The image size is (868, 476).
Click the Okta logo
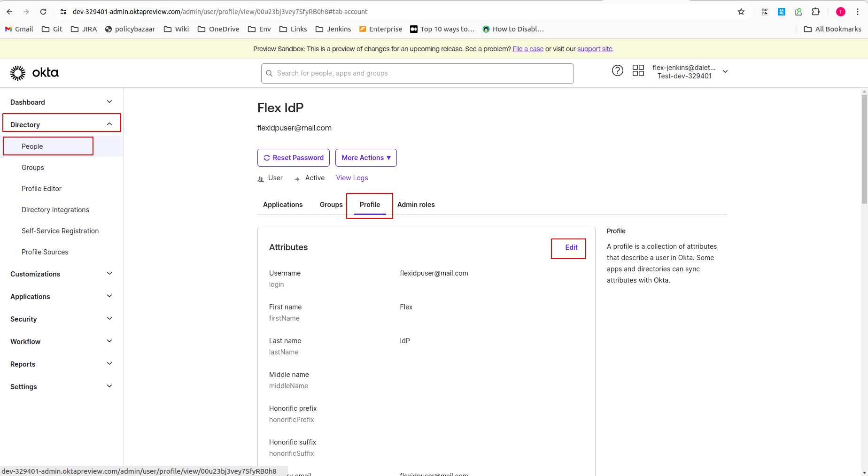34,73
